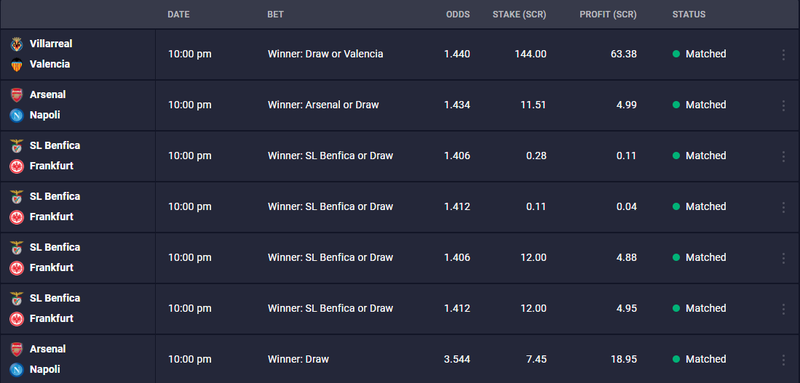The width and height of the screenshot is (800, 383).
Task: Click the Napoli badge in the last row
Action: pyautogui.click(x=17, y=370)
